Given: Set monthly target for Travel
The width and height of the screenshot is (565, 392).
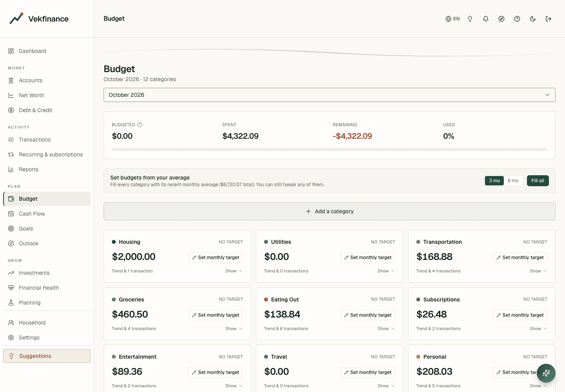Looking at the screenshot, I should 368,372.
